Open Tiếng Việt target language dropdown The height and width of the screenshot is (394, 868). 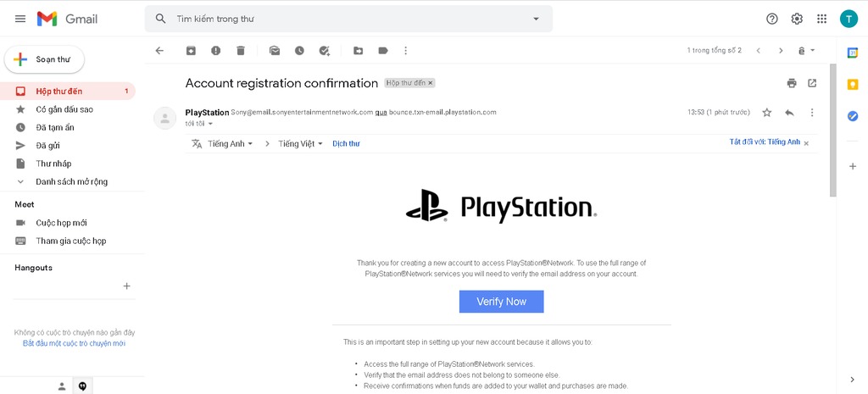pyautogui.click(x=301, y=144)
